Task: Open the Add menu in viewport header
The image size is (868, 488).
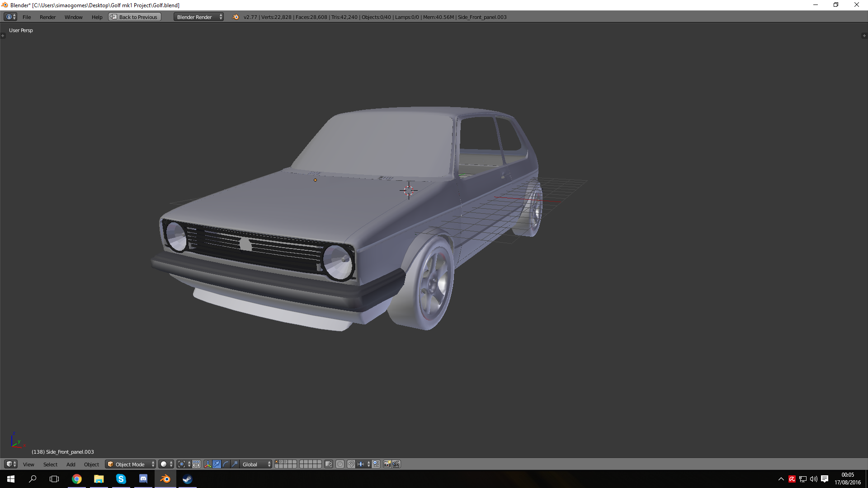Action: pyautogui.click(x=71, y=464)
